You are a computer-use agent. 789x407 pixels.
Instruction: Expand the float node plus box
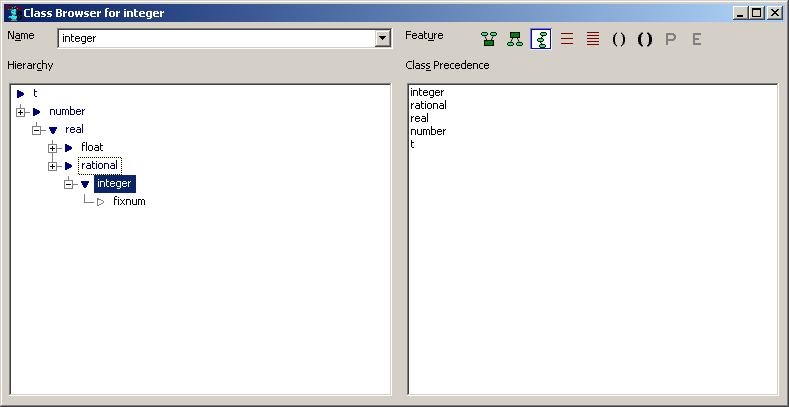point(52,148)
